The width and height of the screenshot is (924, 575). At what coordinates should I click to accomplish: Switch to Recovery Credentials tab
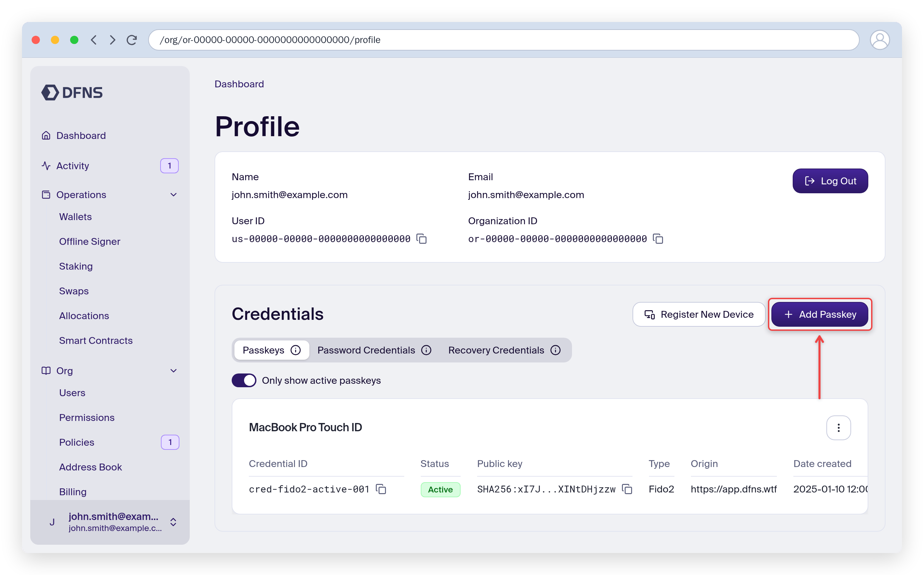504,350
